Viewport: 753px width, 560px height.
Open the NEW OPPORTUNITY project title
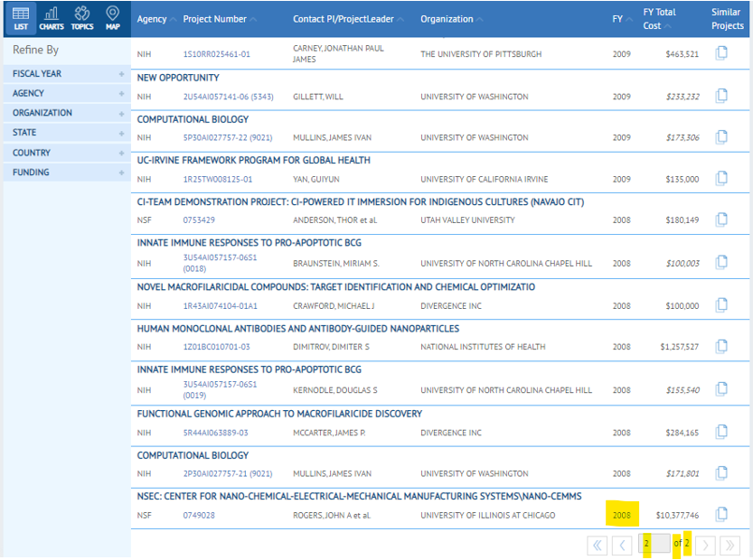(178, 78)
